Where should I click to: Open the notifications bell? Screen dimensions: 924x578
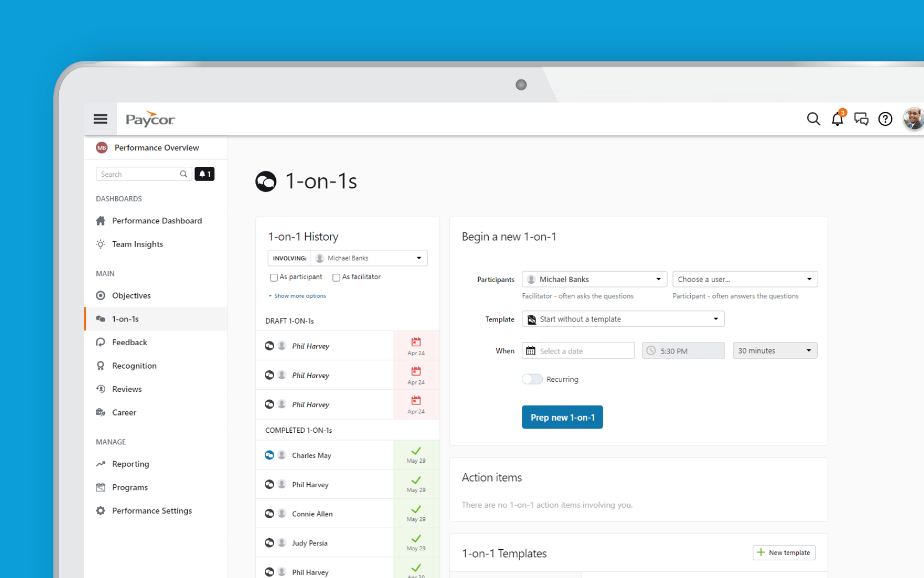(x=838, y=118)
